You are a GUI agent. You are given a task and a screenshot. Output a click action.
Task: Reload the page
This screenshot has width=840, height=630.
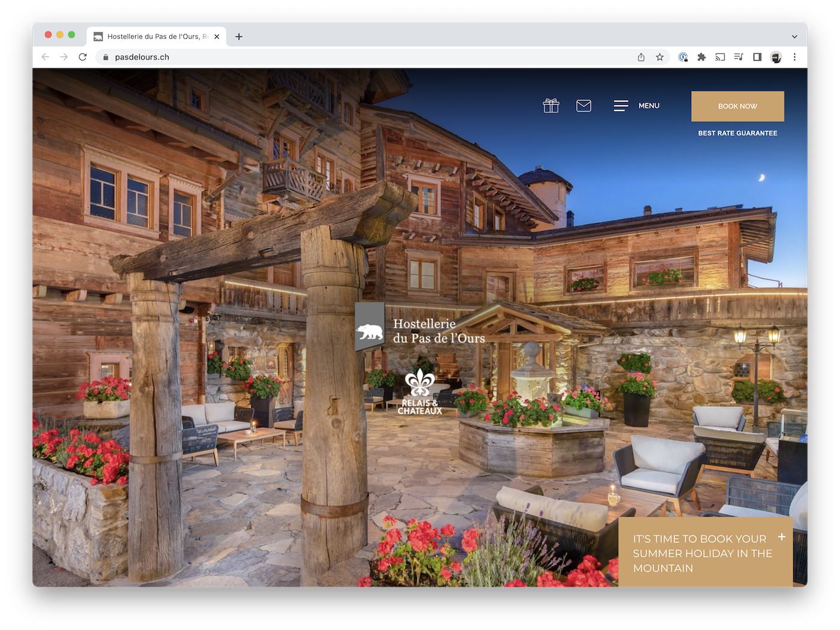[83, 57]
